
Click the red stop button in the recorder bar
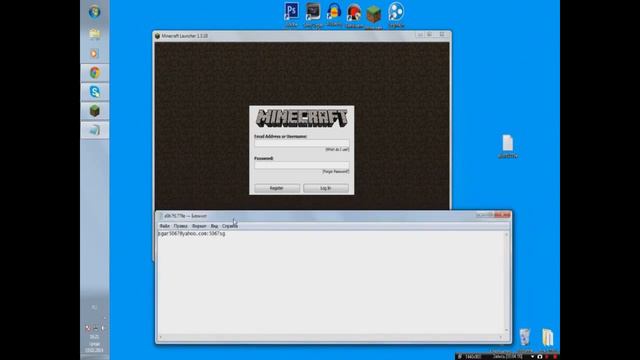coord(555,357)
